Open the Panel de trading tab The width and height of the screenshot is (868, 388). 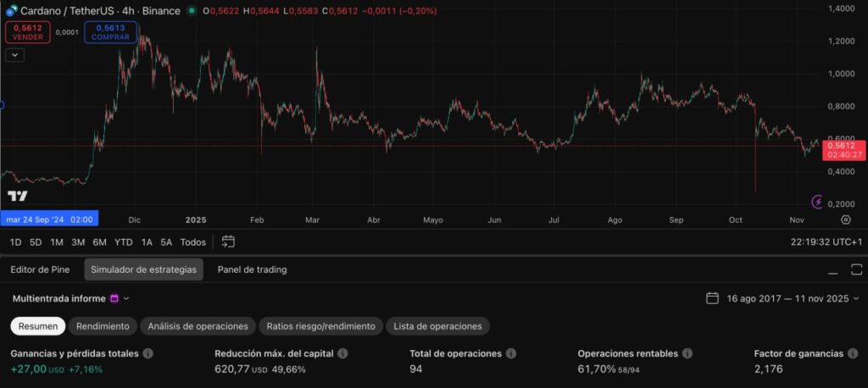tap(252, 269)
